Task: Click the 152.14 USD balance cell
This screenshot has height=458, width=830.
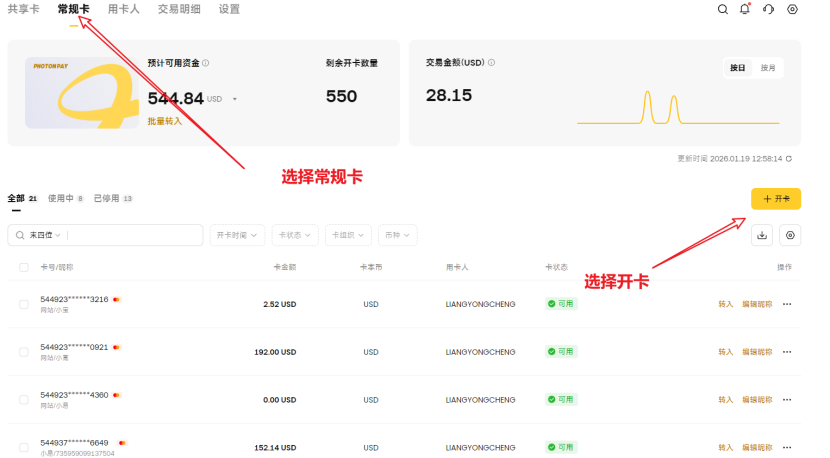Action: tap(275, 447)
